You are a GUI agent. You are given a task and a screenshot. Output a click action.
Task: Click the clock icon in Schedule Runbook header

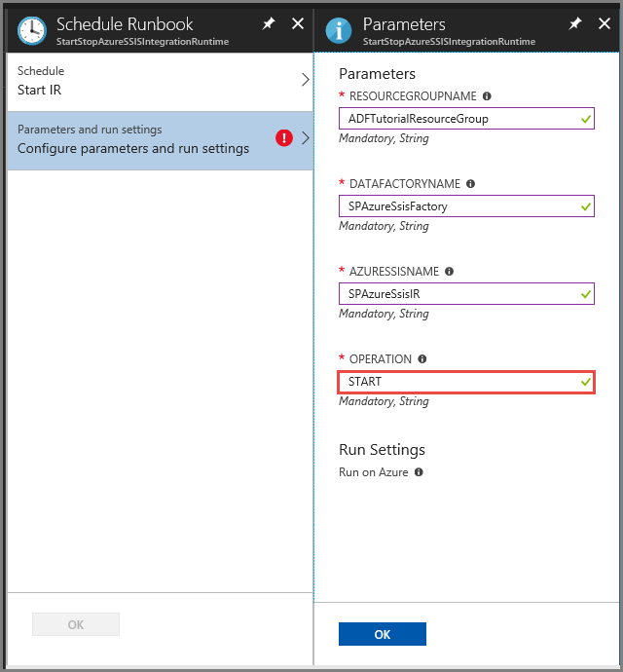point(32,29)
